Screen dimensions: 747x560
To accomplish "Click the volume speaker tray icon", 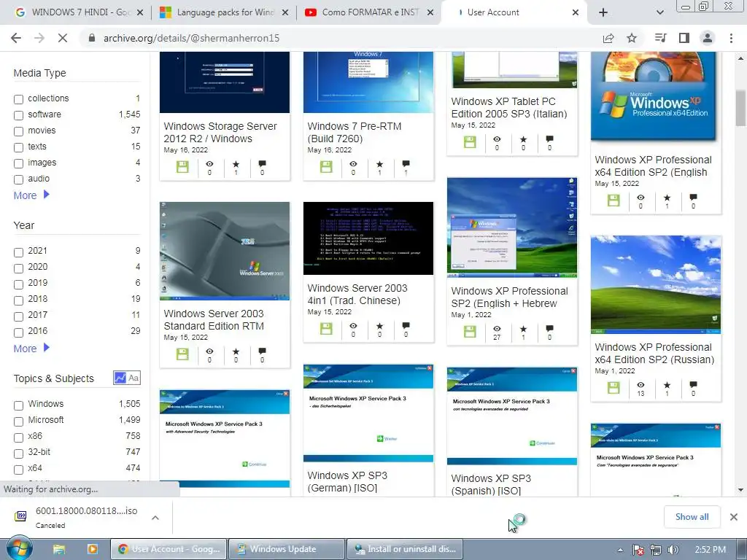I will (673, 550).
